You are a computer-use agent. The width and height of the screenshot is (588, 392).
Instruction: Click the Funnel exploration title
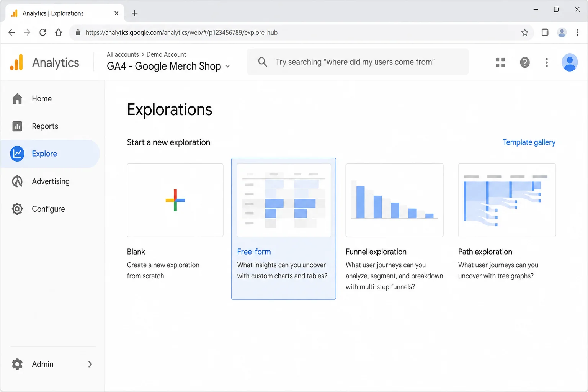pyautogui.click(x=376, y=252)
